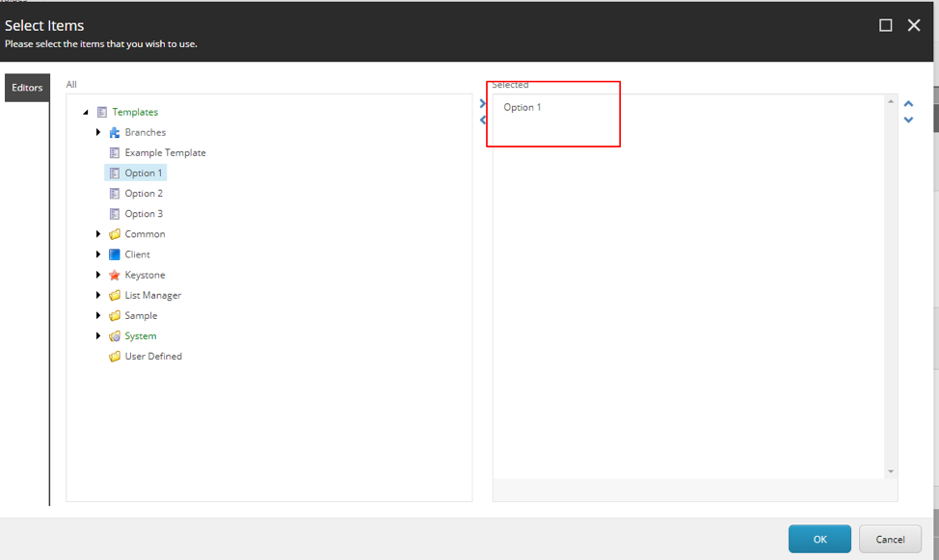Click the Branches puzzle-piece icon

pyautogui.click(x=115, y=133)
